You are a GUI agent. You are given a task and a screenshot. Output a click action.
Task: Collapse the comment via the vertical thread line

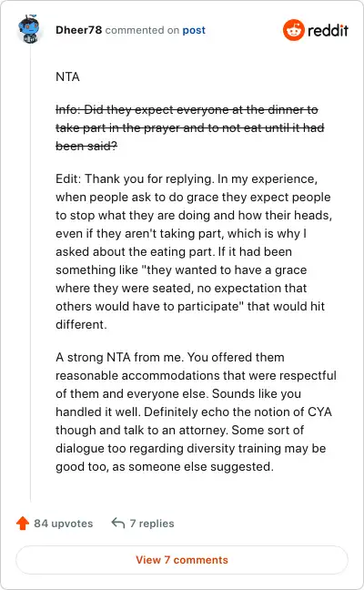30,275
